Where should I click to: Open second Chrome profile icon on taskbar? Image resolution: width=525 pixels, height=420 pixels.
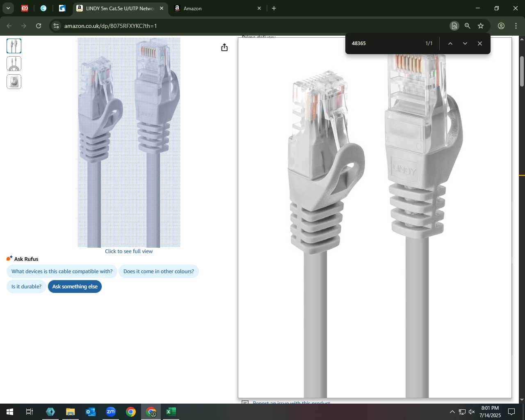pyautogui.click(x=151, y=412)
